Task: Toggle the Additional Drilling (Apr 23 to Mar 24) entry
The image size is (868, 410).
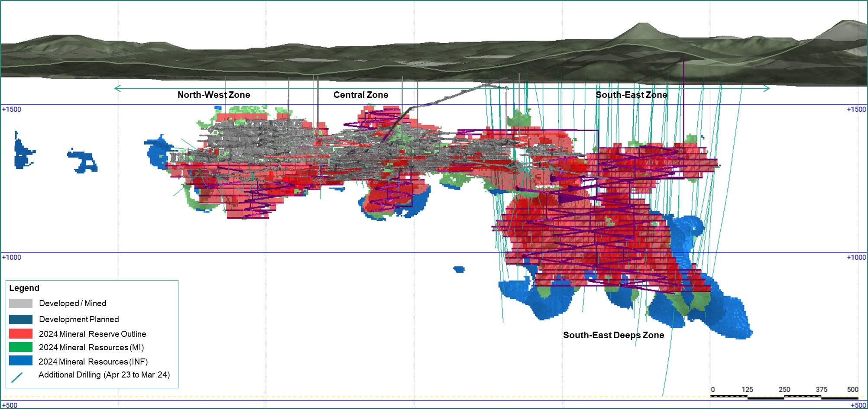Action: (x=104, y=375)
